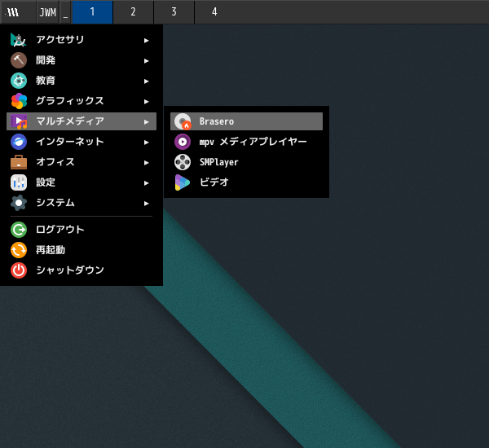Click the ビデオ colorful play icon
This screenshot has height=448, width=489.
(183, 182)
